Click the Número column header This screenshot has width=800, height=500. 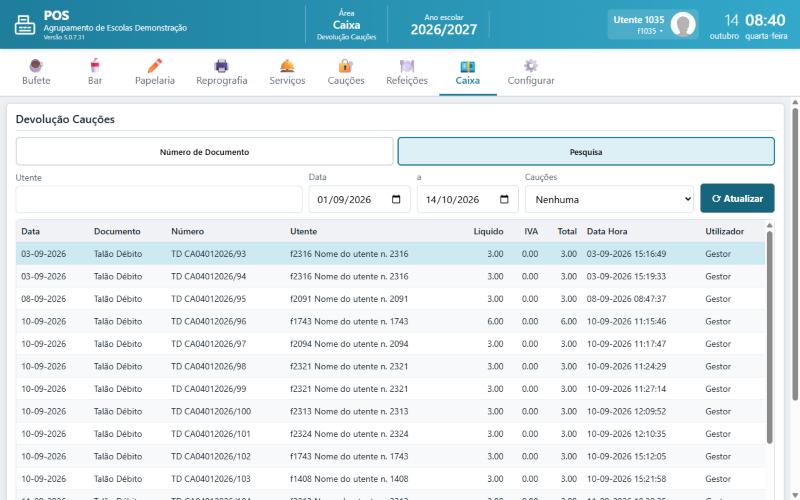click(187, 231)
